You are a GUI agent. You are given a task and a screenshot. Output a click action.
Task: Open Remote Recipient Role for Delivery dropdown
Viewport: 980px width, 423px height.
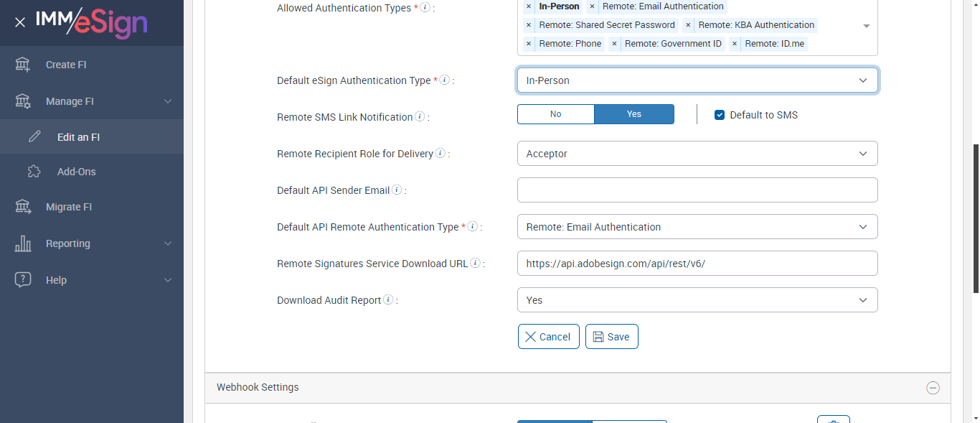pyautogui.click(x=697, y=154)
